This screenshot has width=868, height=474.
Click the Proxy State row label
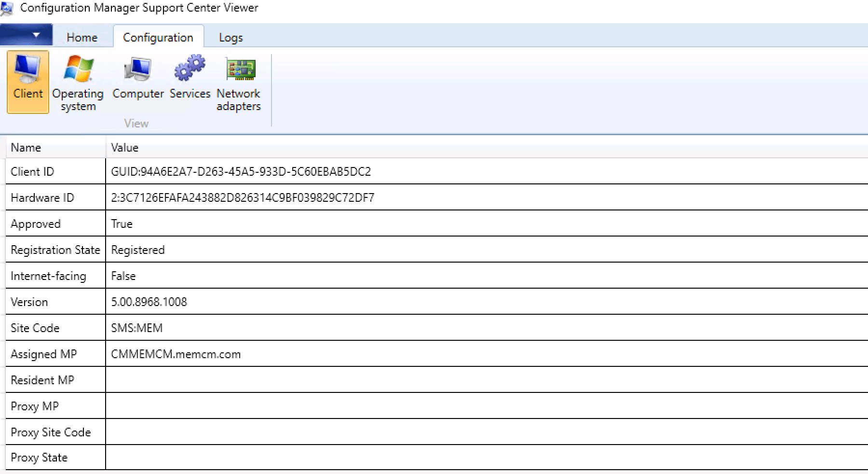pyautogui.click(x=39, y=458)
